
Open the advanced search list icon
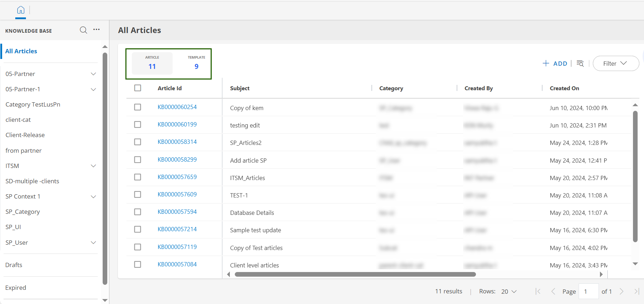[x=580, y=64]
